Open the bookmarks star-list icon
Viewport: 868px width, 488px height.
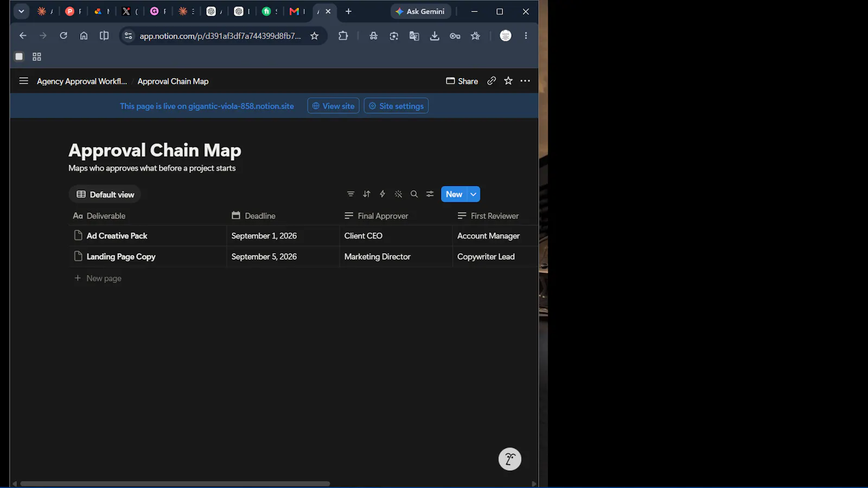(x=475, y=36)
